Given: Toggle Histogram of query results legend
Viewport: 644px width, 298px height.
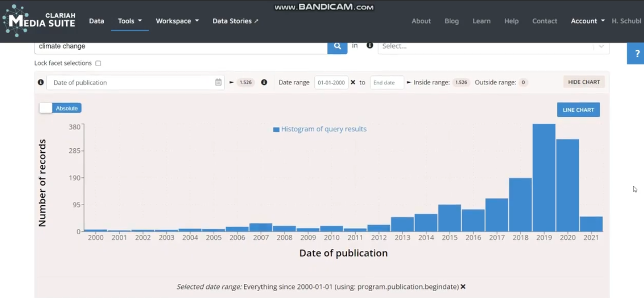Looking at the screenshot, I should click(320, 129).
